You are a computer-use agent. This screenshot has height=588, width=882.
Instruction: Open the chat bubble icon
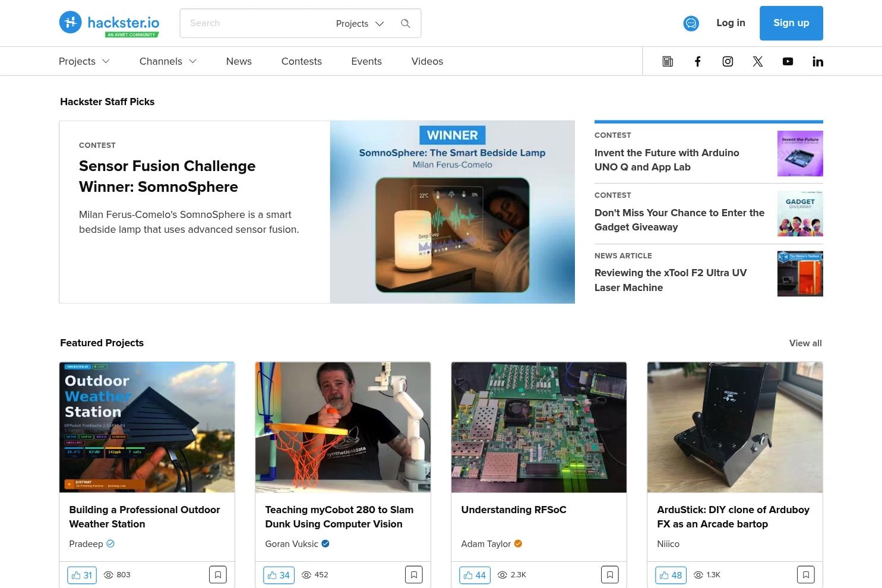pos(691,23)
